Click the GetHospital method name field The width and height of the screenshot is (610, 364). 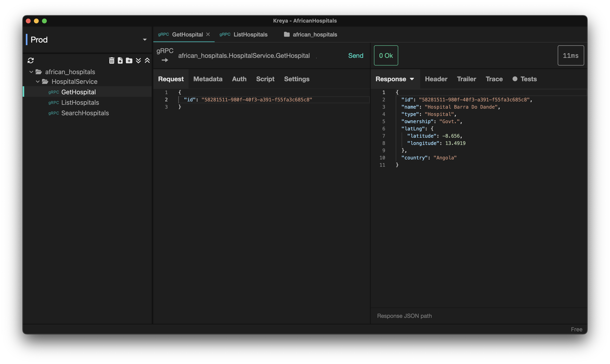pos(244,56)
